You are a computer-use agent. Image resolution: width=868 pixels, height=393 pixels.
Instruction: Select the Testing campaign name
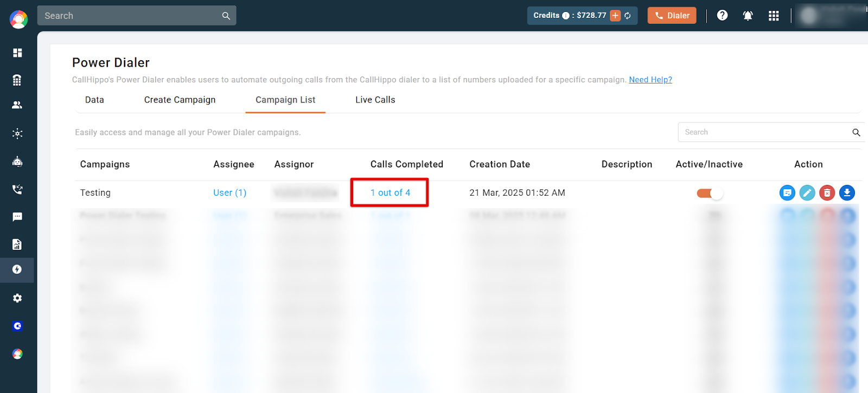(x=95, y=192)
